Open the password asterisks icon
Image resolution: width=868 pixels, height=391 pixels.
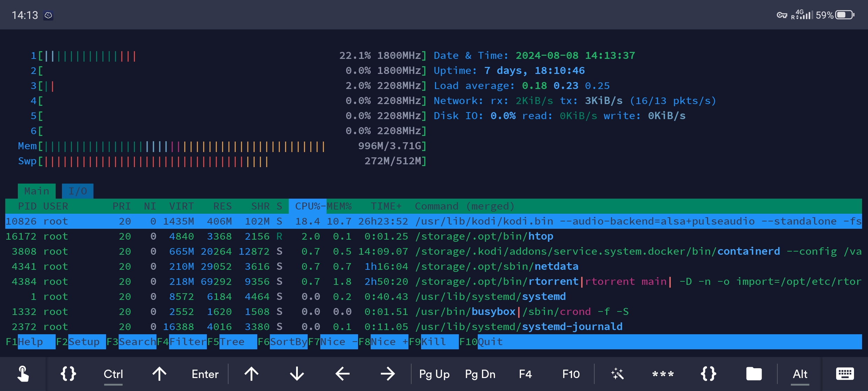pos(663,374)
